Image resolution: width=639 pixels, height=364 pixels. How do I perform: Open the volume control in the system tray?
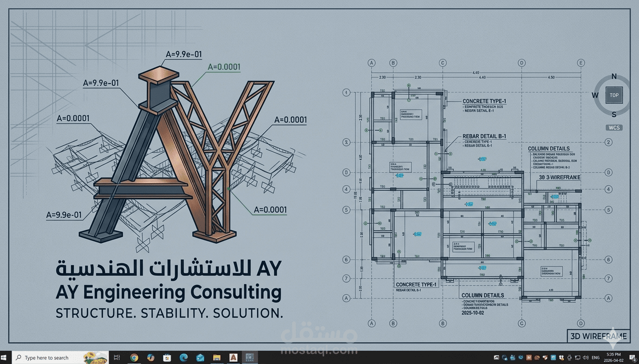(585, 357)
